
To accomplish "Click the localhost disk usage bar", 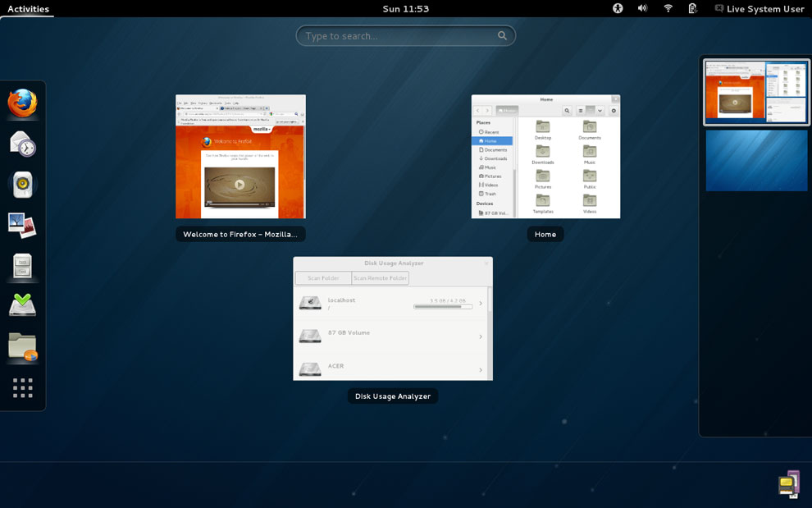I will pos(443,307).
